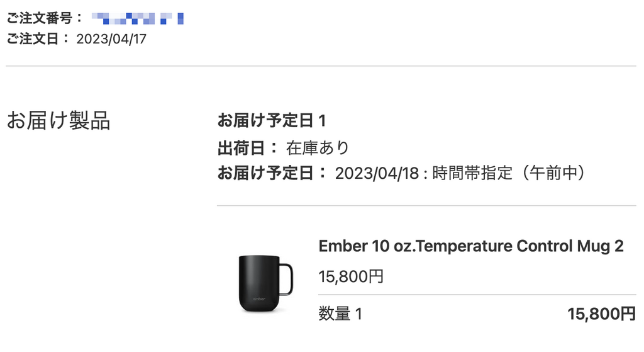Select the order date 2023/04/17
Screen dimensions: 644x352
(111, 39)
